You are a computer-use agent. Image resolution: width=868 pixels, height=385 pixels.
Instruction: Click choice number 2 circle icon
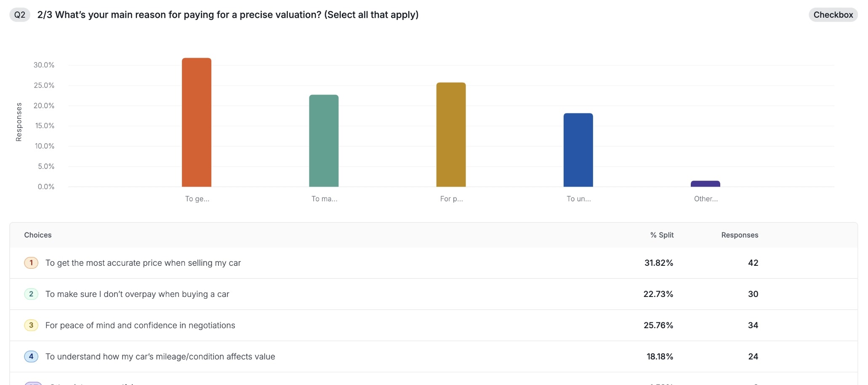(x=31, y=294)
